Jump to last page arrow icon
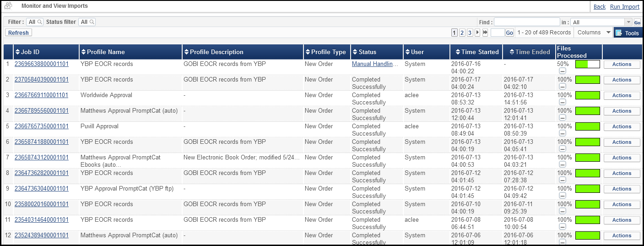The width and height of the screenshot is (644, 246). click(x=485, y=33)
